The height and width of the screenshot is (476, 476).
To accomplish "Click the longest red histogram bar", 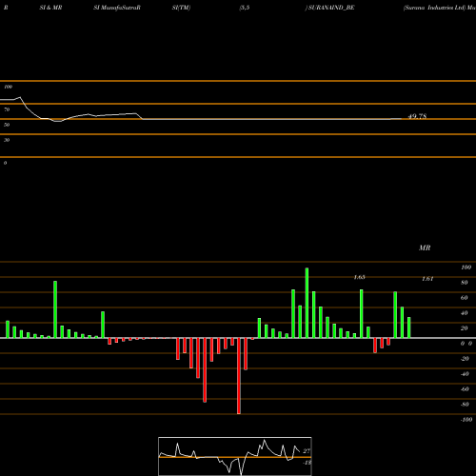I will click(x=239, y=376).
